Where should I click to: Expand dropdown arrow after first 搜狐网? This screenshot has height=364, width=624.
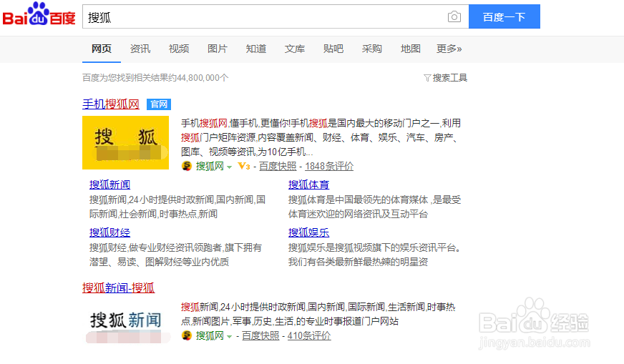(x=229, y=167)
